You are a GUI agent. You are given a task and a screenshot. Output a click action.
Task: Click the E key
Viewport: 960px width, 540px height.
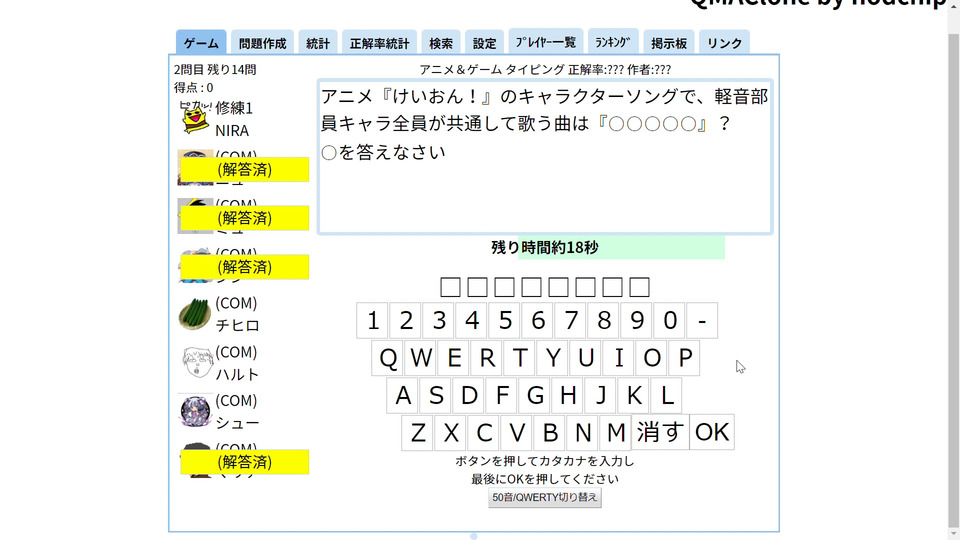(x=454, y=358)
